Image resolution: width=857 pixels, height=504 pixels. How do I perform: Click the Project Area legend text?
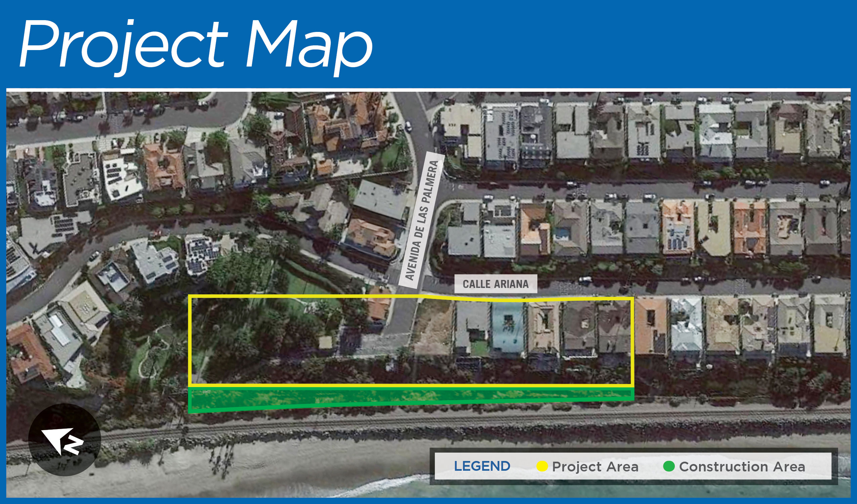[595, 467]
